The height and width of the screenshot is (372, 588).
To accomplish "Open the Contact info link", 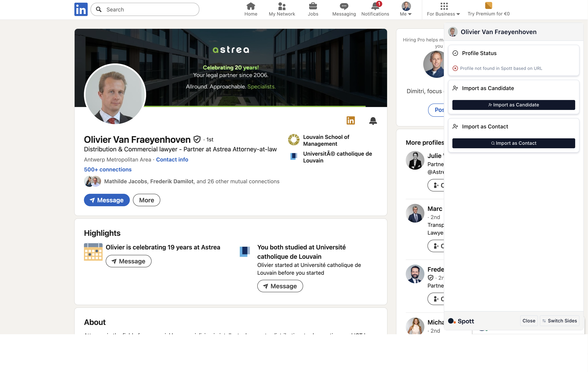I will point(172,159).
